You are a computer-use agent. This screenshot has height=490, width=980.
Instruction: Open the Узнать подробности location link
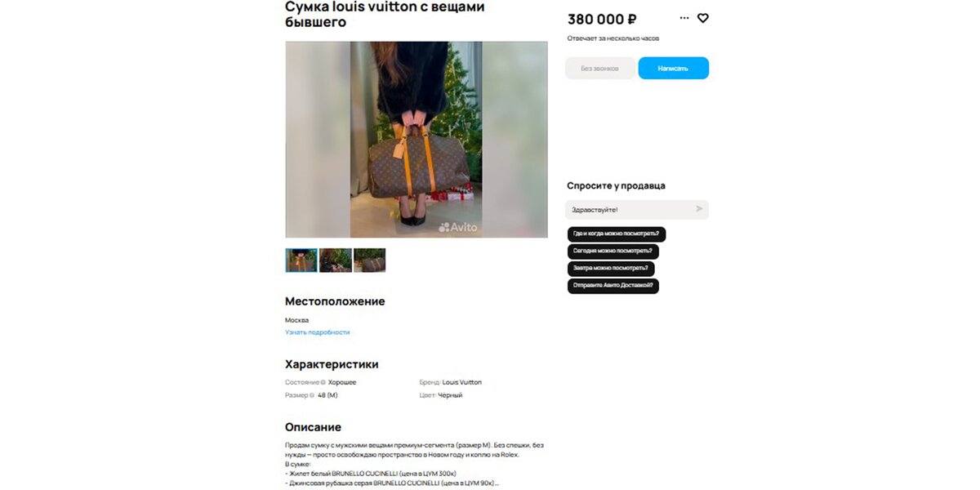coord(317,332)
